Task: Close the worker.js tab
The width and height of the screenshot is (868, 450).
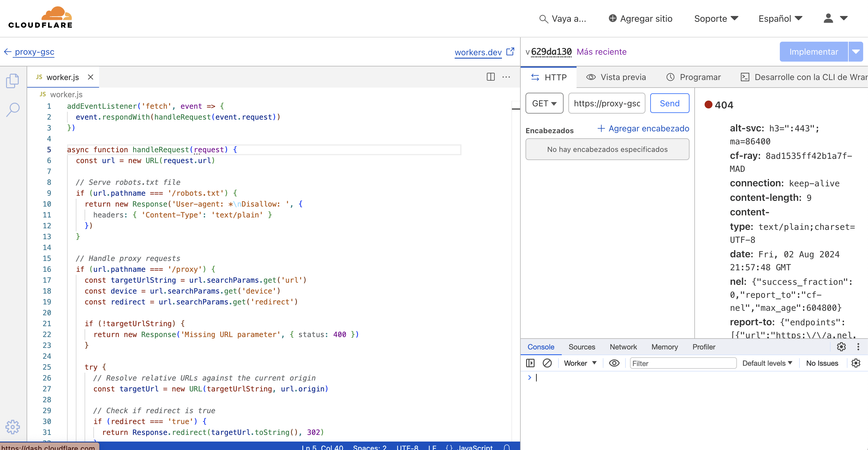Action: coord(90,77)
